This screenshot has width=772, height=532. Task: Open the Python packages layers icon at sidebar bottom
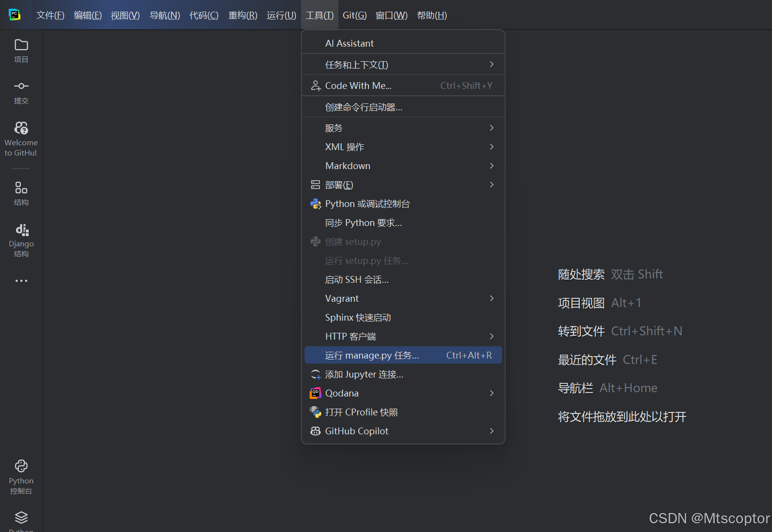point(21,517)
